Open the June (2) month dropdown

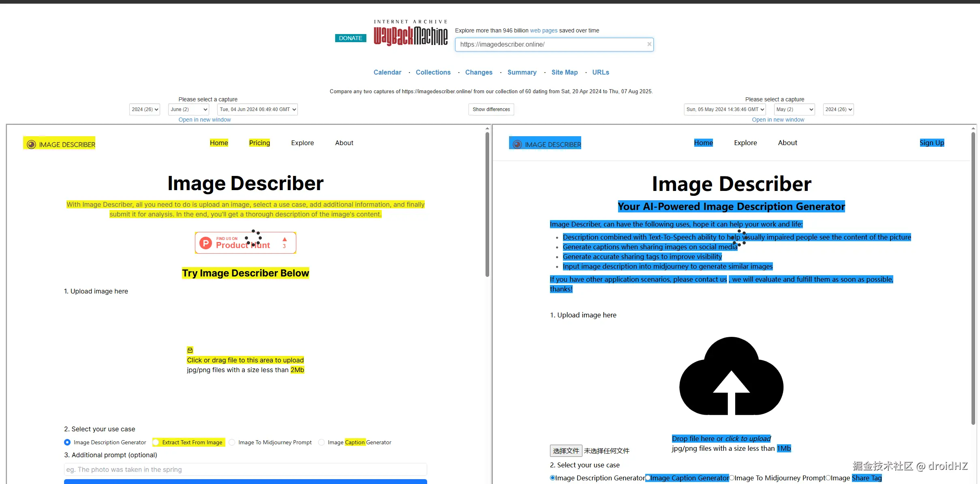(x=188, y=109)
